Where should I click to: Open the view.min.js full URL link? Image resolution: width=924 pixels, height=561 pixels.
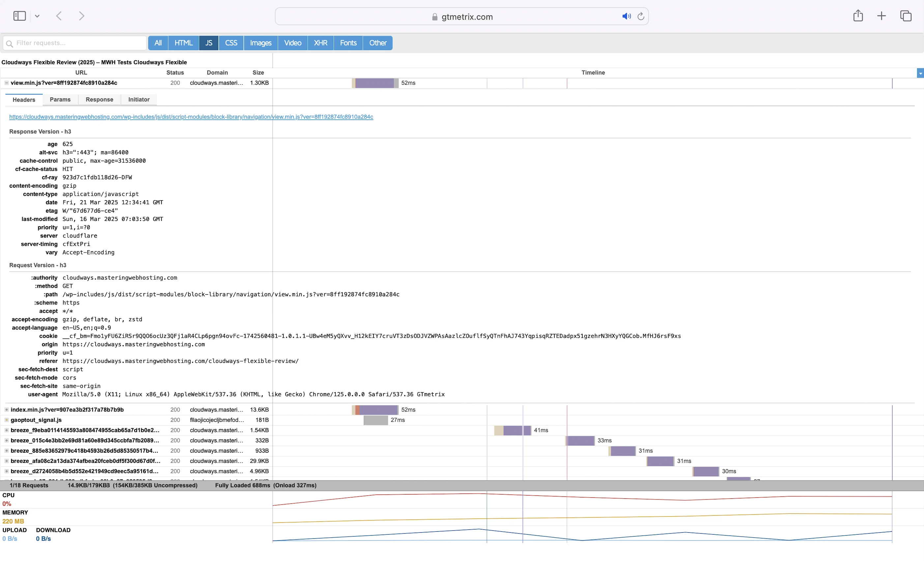[x=191, y=117]
